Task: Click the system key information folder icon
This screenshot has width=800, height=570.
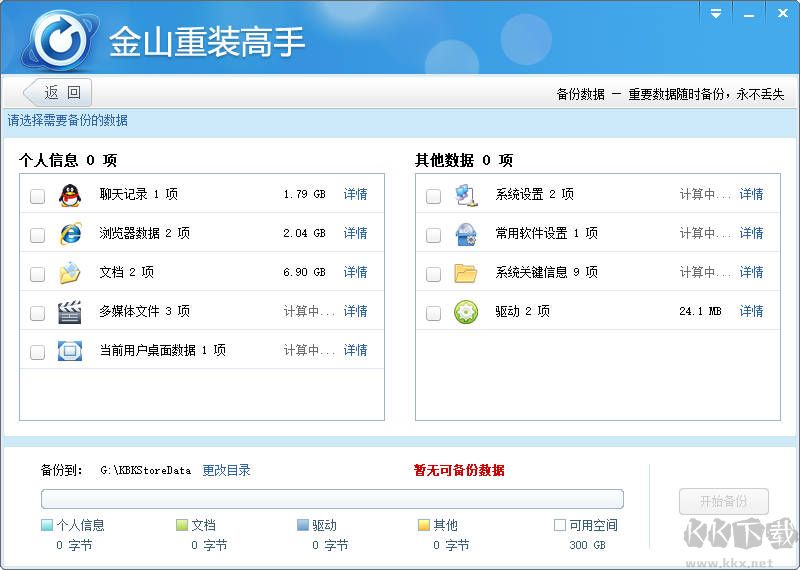Action: (466, 273)
